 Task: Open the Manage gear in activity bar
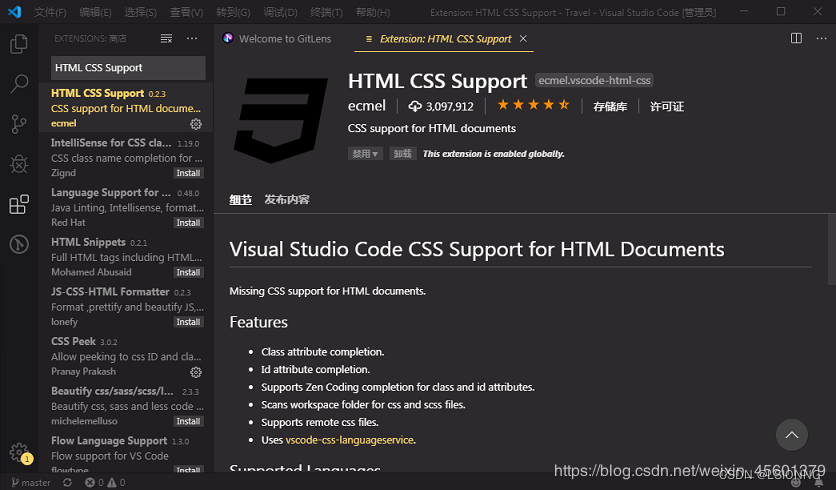tap(19, 452)
